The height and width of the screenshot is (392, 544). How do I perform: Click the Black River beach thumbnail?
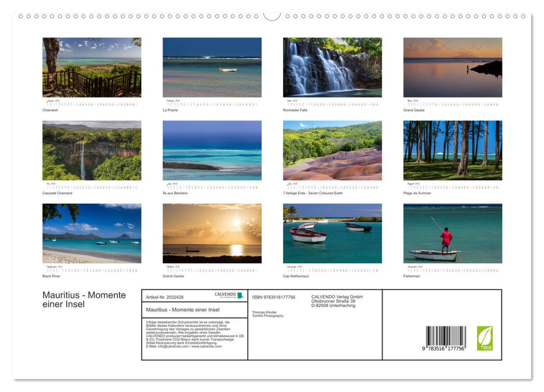click(91, 234)
